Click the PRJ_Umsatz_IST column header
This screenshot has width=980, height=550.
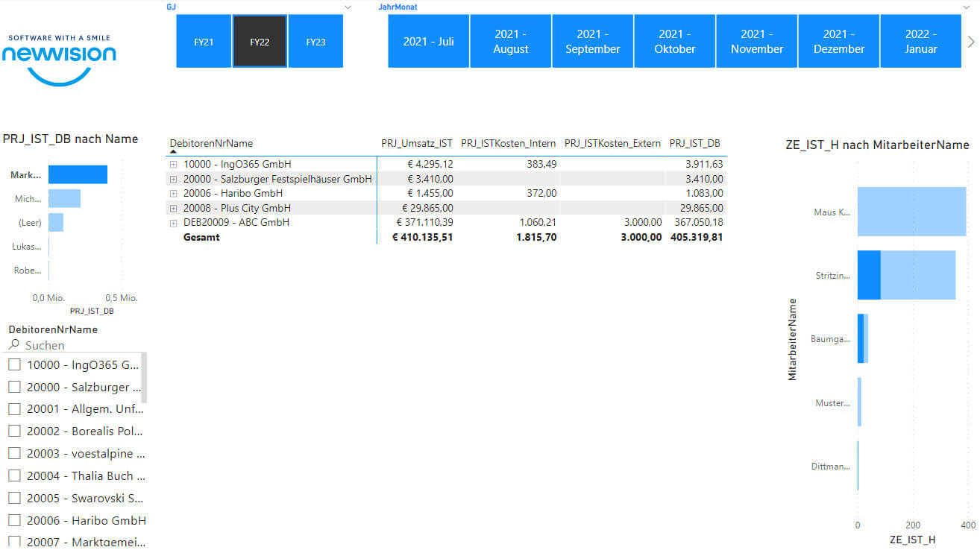[x=416, y=143]
